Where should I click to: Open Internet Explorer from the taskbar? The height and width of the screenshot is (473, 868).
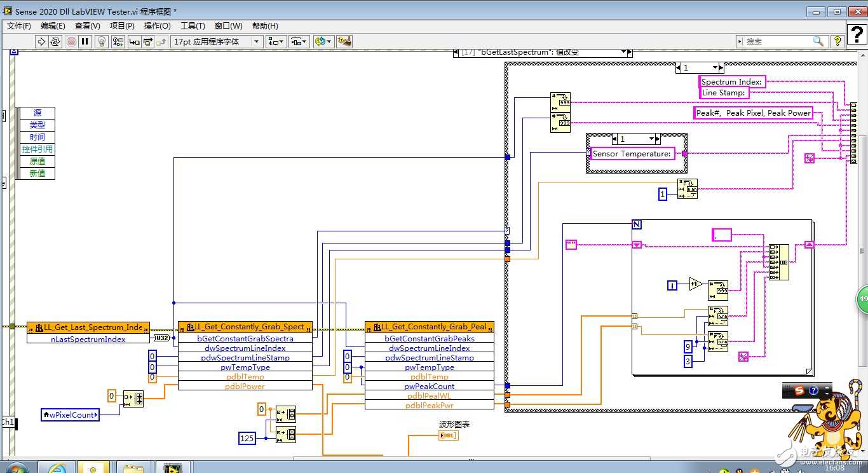click(57, 469)
